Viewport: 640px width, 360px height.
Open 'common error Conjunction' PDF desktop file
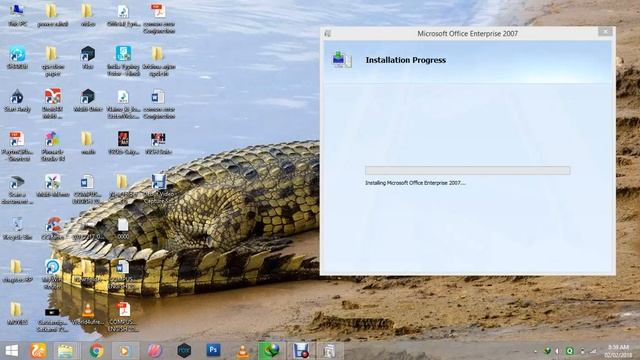point(159,18)
